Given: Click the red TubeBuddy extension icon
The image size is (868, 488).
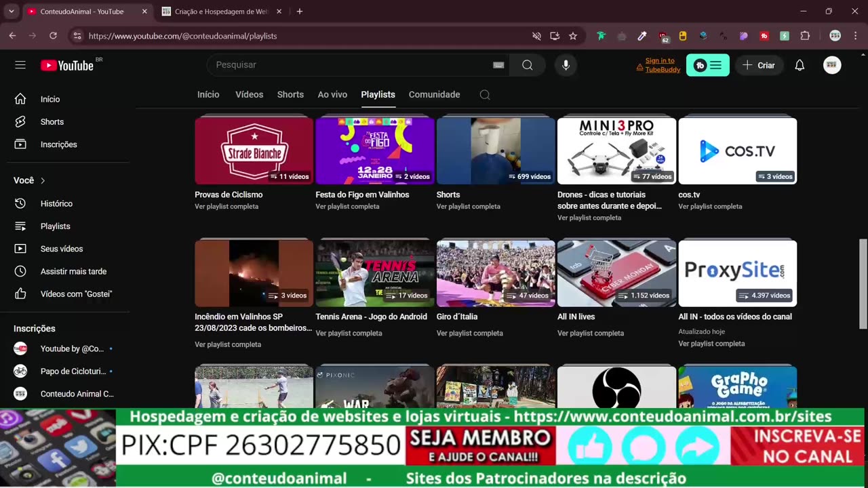Looking at the screenshot, I should pyautogui.click(x=764, y=36).
